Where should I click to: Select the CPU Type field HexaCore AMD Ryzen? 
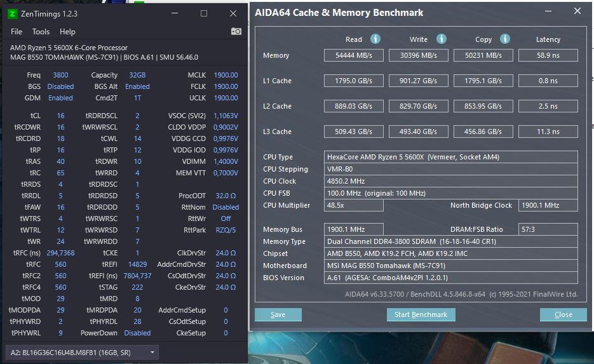451,157
